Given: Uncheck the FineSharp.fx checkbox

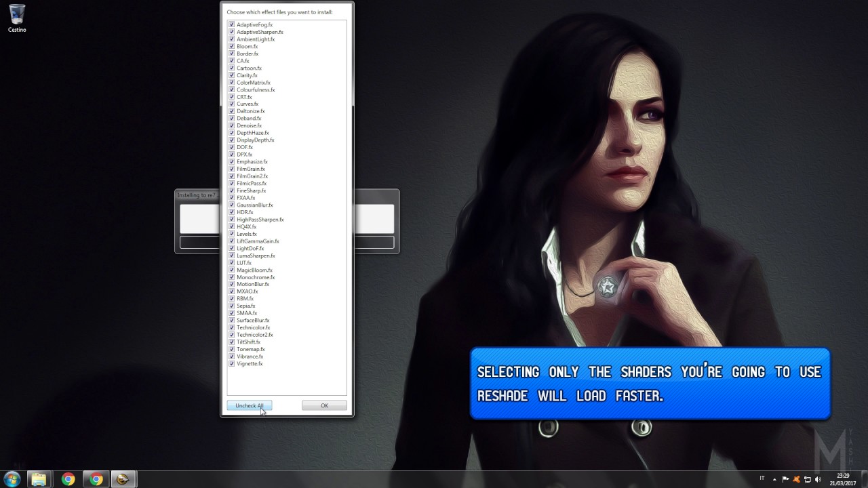Looking at the screenshot, I should click(231, 190).
